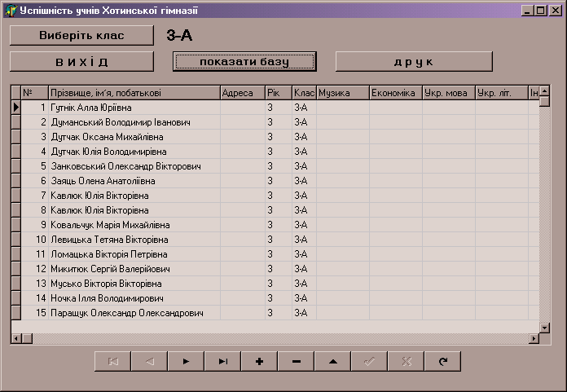Maximize the Успішність учнів window
Screen dimensions: 567x392
click(x=540, y=11)
